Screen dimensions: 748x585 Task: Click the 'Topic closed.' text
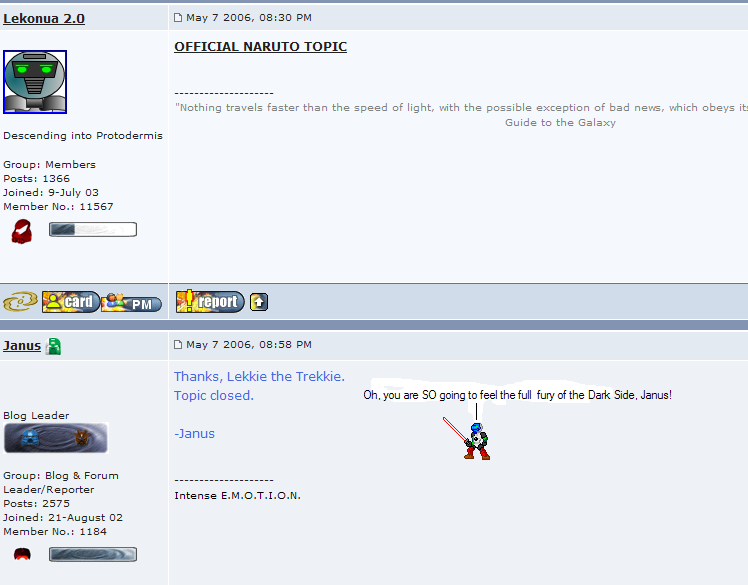214,396
